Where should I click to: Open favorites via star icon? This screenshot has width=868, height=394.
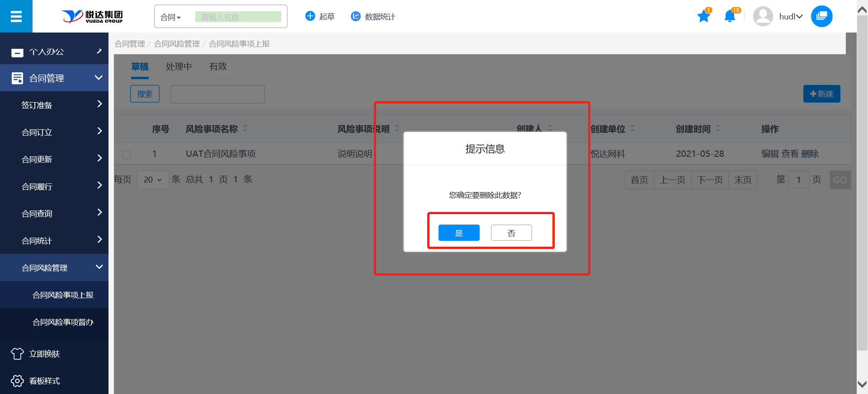pos(703,17)
